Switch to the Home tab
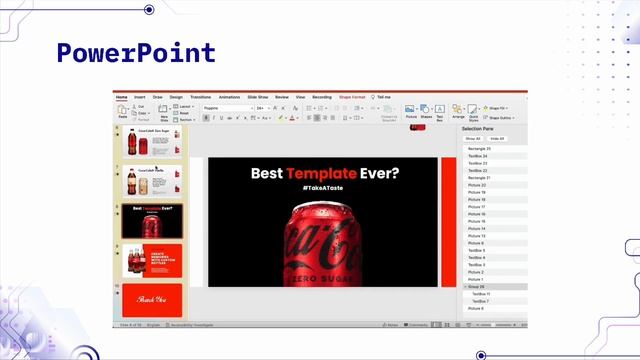Screen dimensions: 640x360 (x=121, y=97)
